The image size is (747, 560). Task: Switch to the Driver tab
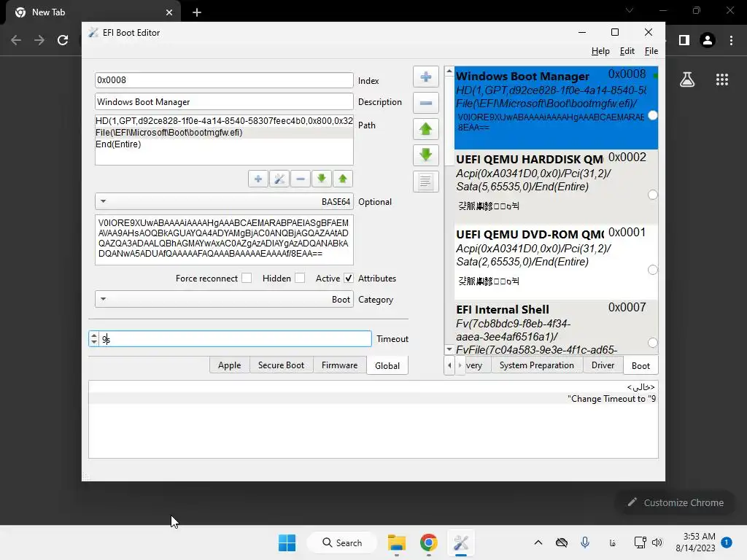pyautogui.click(x=603, y=365)
